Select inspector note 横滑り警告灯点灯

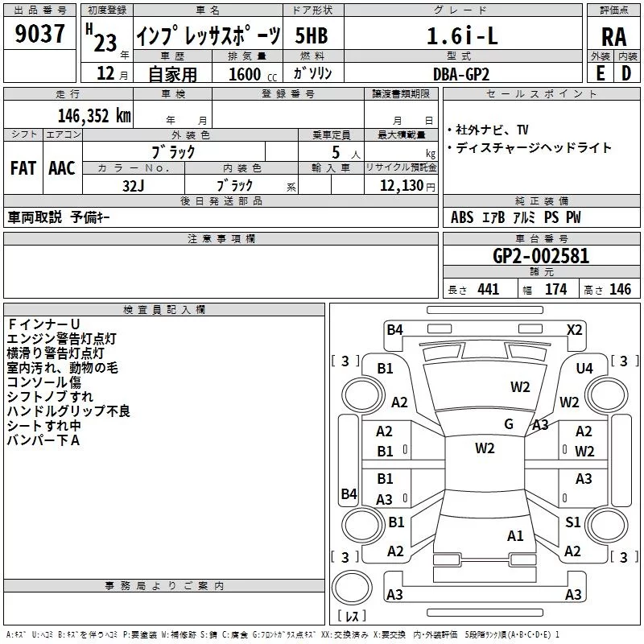click(56, 353)
